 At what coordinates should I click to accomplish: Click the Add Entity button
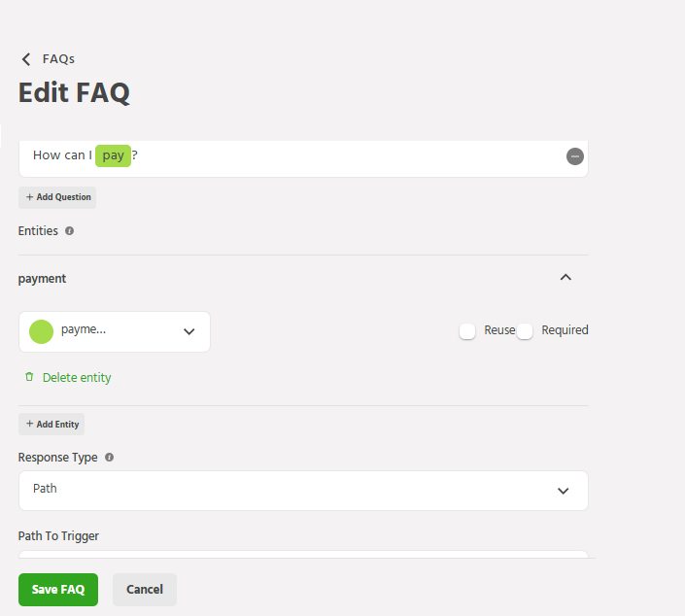tap(51, 424)
